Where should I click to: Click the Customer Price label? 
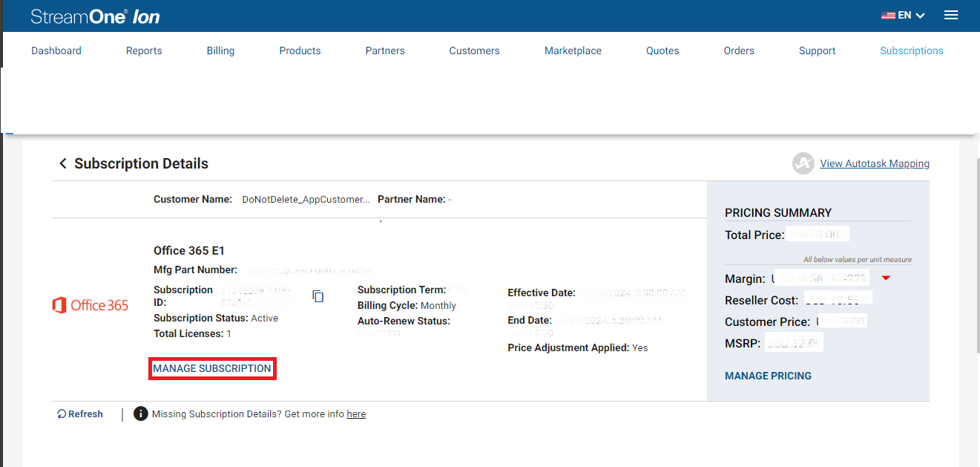point(768,321)
